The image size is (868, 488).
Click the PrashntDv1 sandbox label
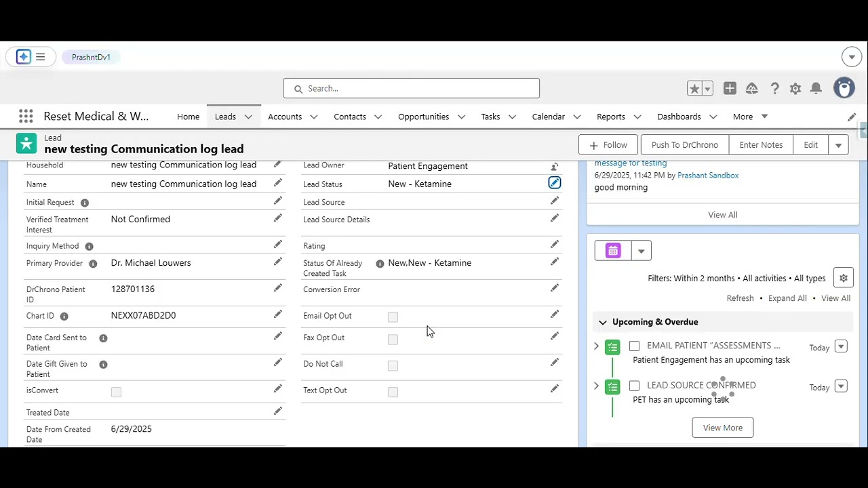point(91,57)
